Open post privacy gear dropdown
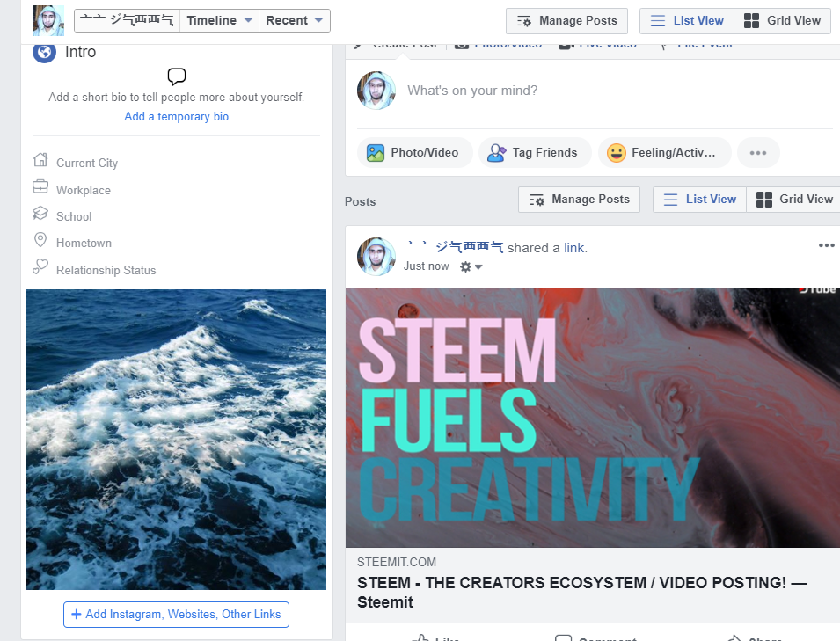Viewport: 840px width, 641px height. pyautogui.click(x=471, y=266)
